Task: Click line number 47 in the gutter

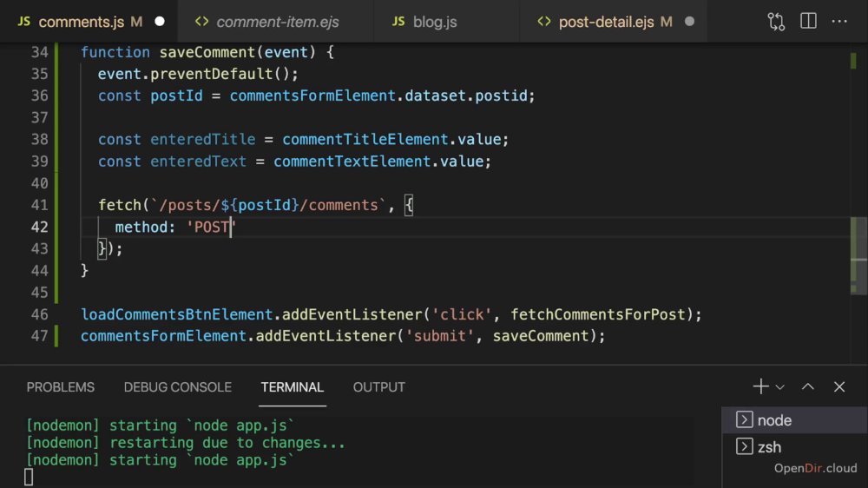Action: (39, 336)
